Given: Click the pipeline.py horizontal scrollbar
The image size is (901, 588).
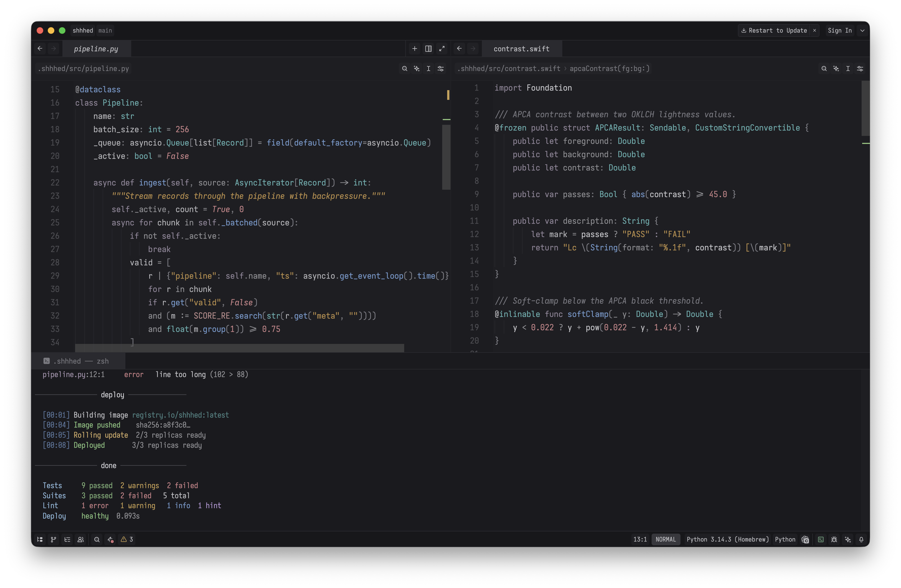Looking at the screenshot, I should (240, 348).
